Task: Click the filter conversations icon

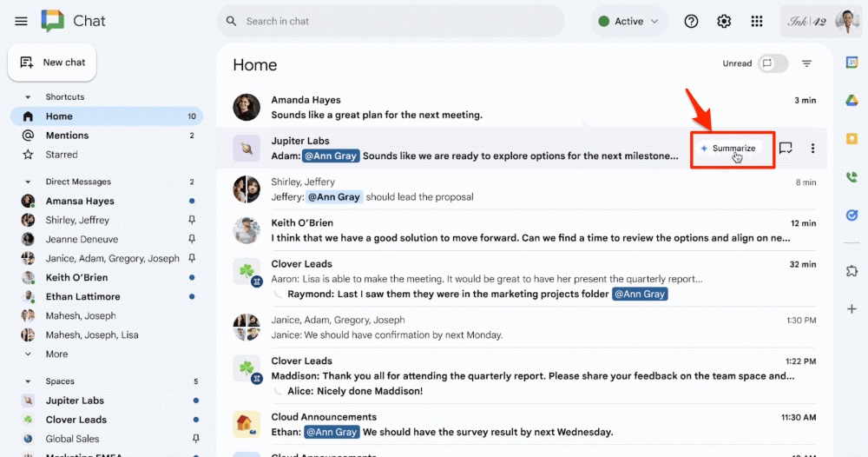Action: [806, 63]
